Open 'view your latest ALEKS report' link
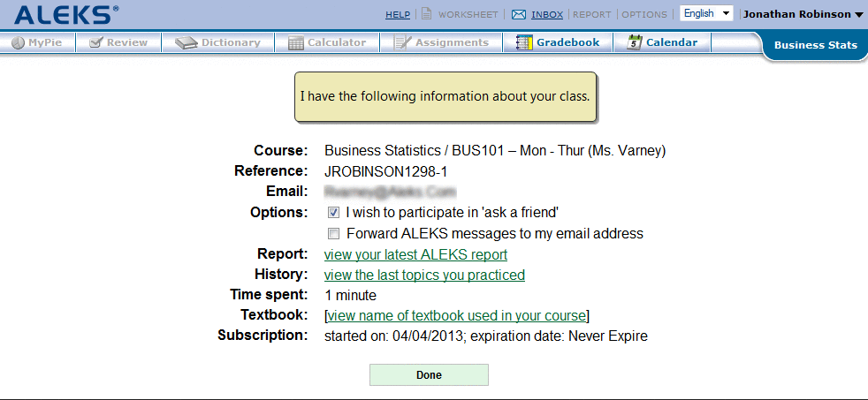 tap(415, 254)
